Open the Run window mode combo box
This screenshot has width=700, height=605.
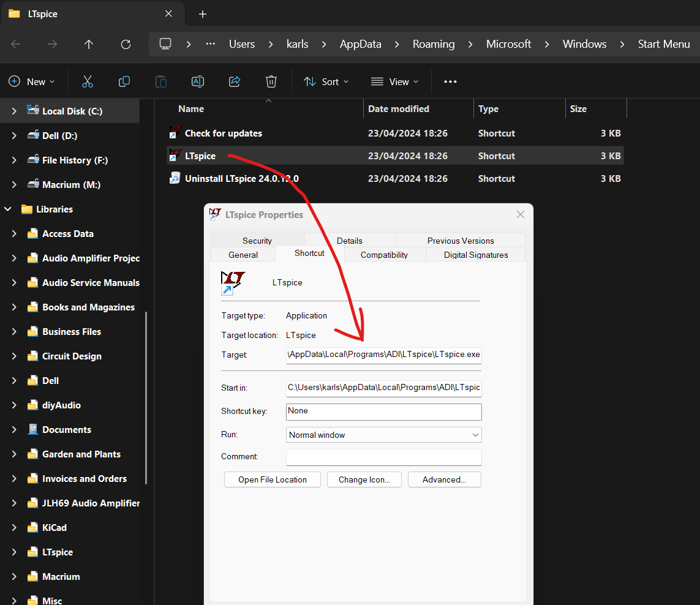coord(383,435)
